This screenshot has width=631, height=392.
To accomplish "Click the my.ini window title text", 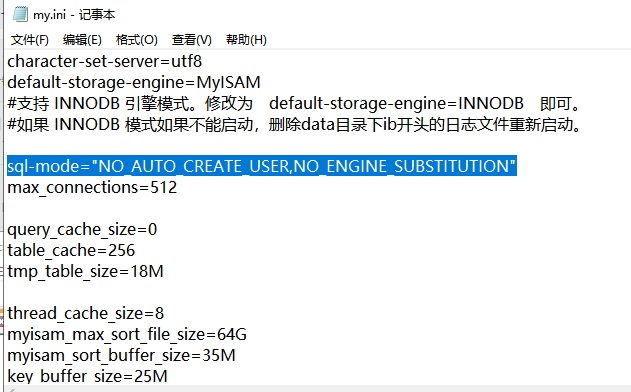I will 74,15.
